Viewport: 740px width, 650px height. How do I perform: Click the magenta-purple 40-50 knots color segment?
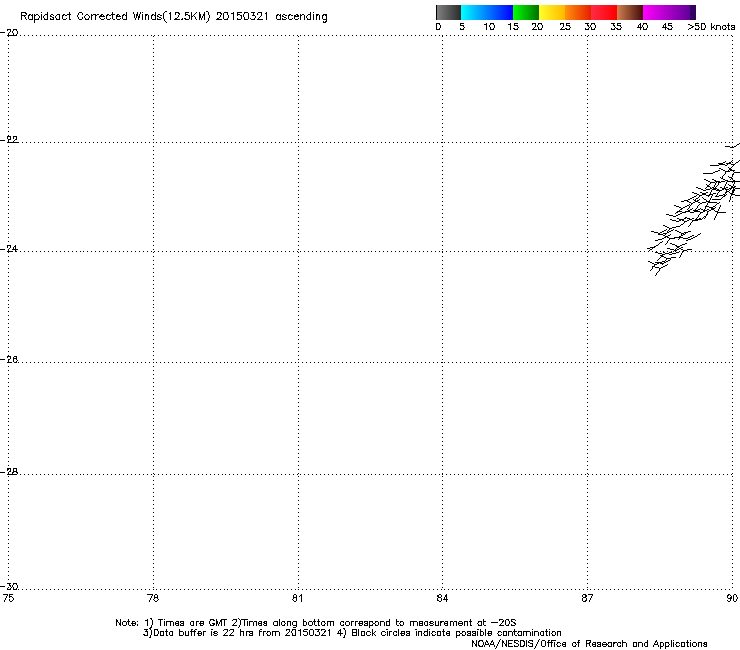pos(669,12)
